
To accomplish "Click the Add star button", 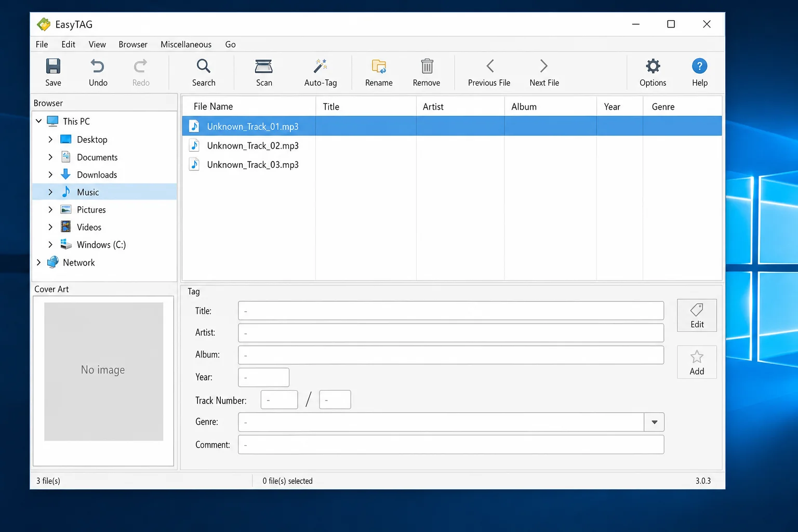I will pos(697,362).
